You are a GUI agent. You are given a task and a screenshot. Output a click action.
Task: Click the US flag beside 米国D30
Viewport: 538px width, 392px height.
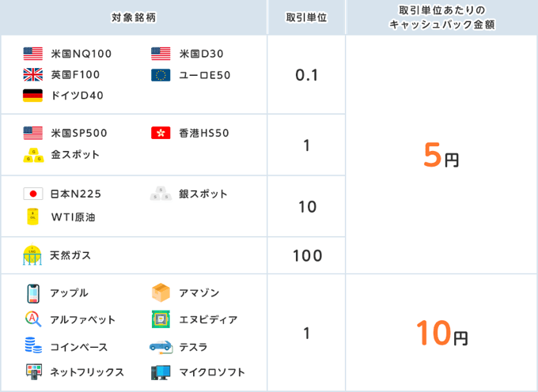161,54
